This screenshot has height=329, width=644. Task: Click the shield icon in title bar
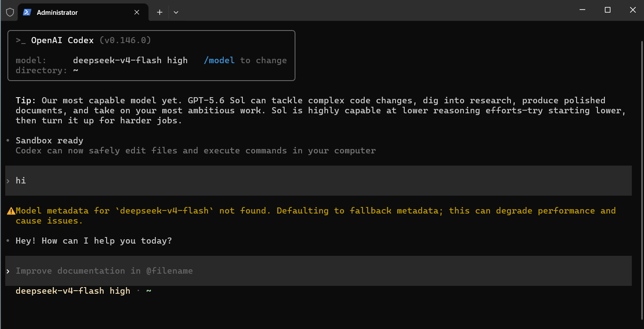10,12
